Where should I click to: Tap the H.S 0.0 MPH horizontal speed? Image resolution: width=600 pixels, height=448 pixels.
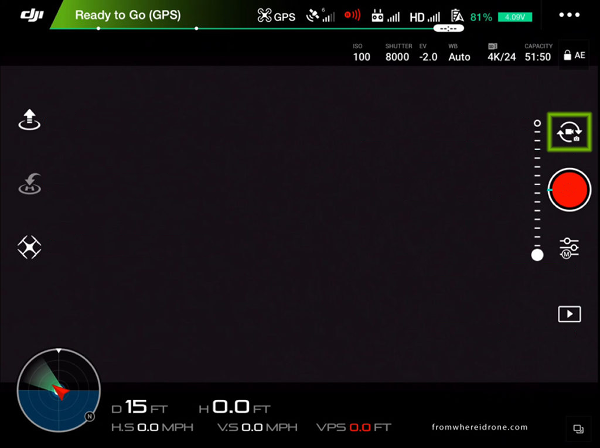(152, 427)
